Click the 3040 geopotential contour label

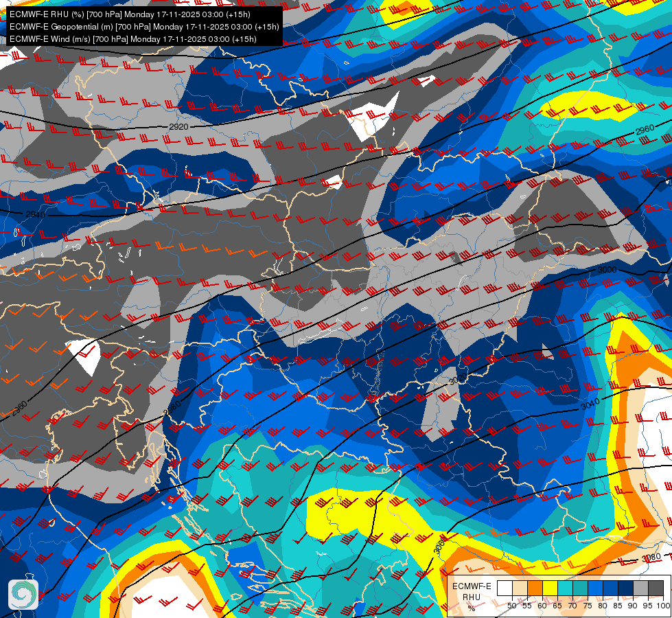click(590, 404)
